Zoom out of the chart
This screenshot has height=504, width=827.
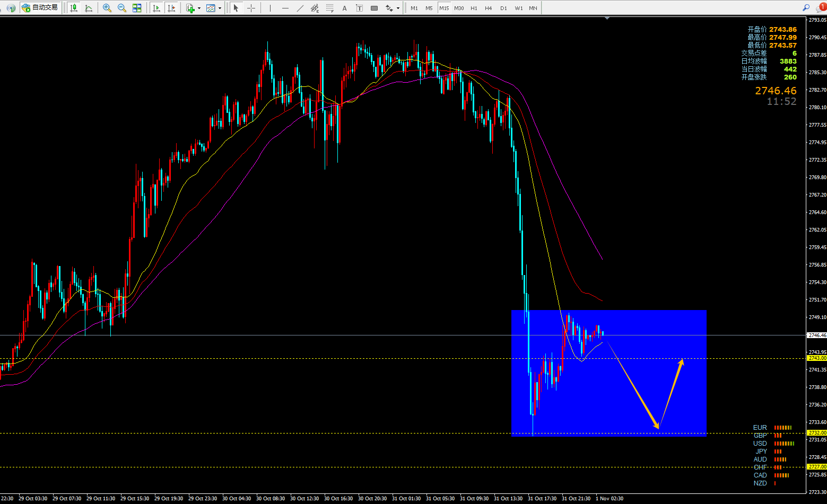(x=122, y=8)
